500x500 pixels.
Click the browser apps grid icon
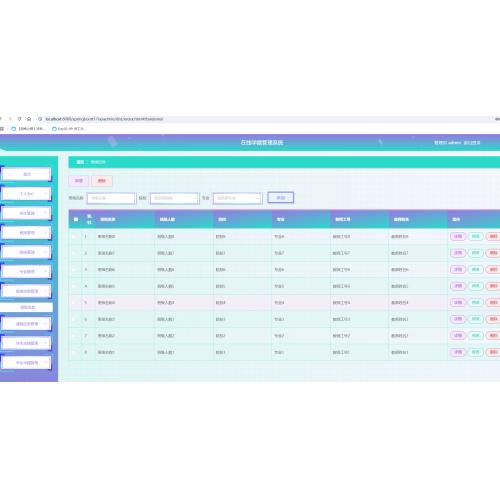2,129
